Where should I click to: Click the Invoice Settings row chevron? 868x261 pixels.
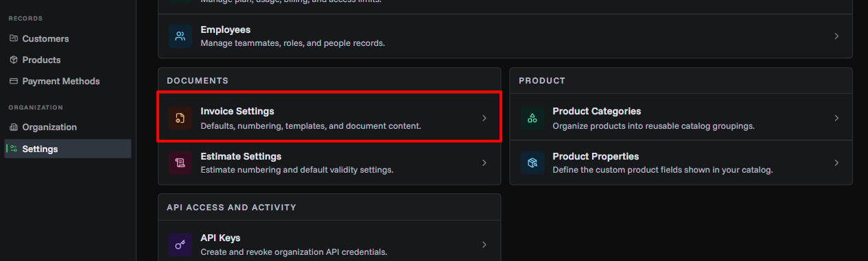[484, 118]
